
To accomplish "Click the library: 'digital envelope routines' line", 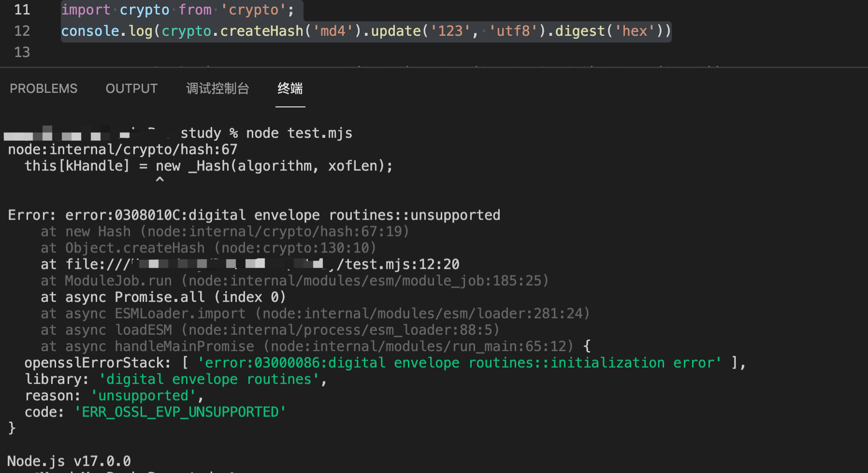I will (x=176, y=380).
